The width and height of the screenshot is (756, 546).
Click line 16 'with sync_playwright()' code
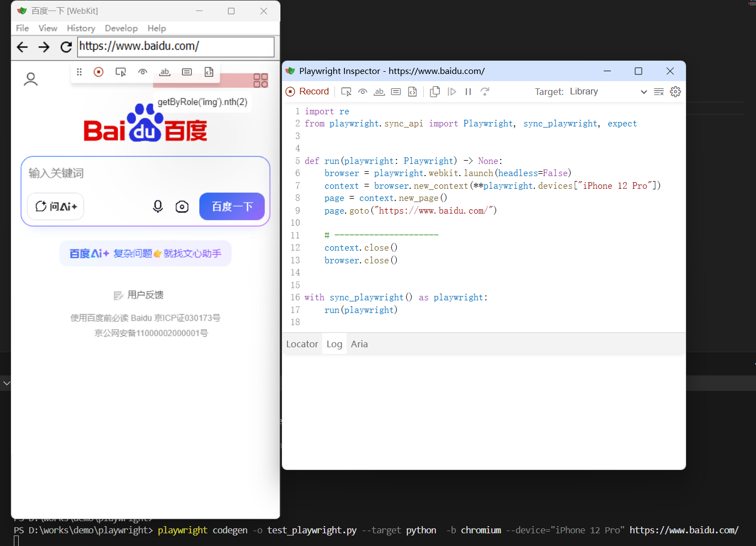pyautogui.click(x=396, y=297)
